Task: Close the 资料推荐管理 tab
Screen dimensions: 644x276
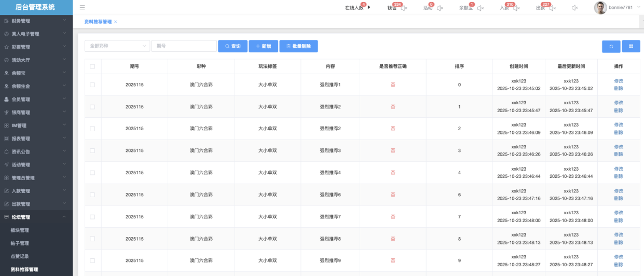Action: 116,22
